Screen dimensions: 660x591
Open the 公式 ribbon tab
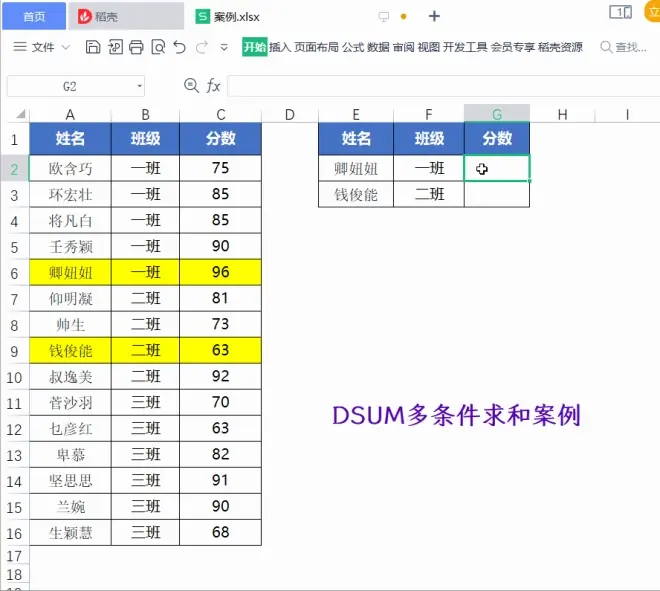click(353, 47)
